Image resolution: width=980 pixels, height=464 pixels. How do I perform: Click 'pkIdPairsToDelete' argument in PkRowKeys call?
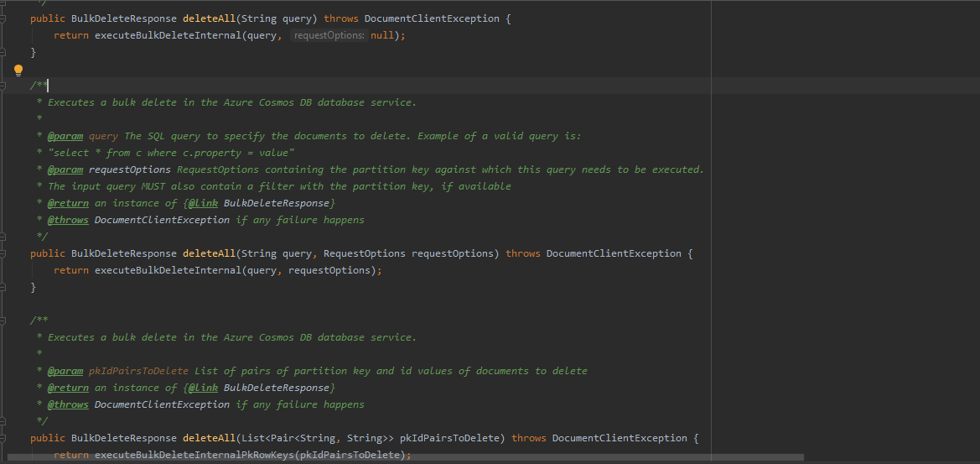pyautogui.click(x=350, y=455)
